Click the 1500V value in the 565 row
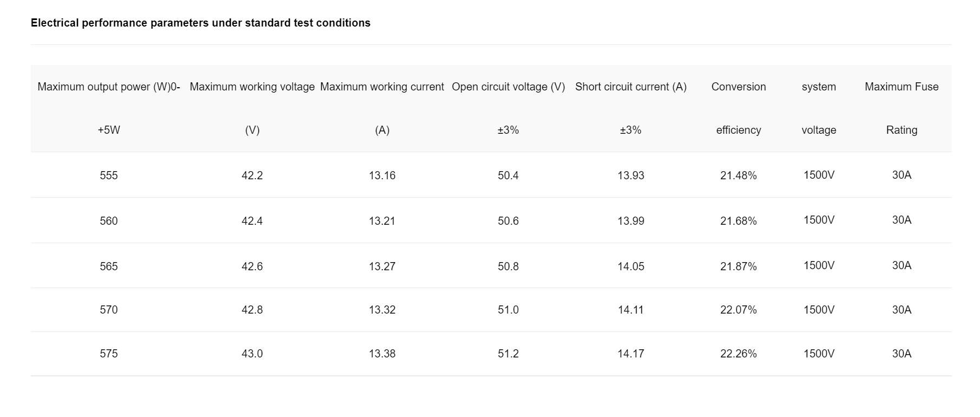 (x=819, y=265)
